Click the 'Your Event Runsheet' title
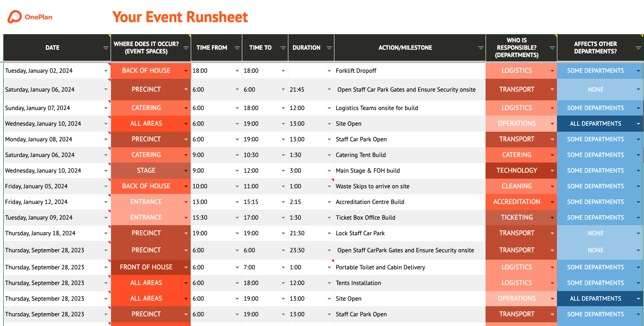This screenshot has height=326, width=644. point(180,17)
